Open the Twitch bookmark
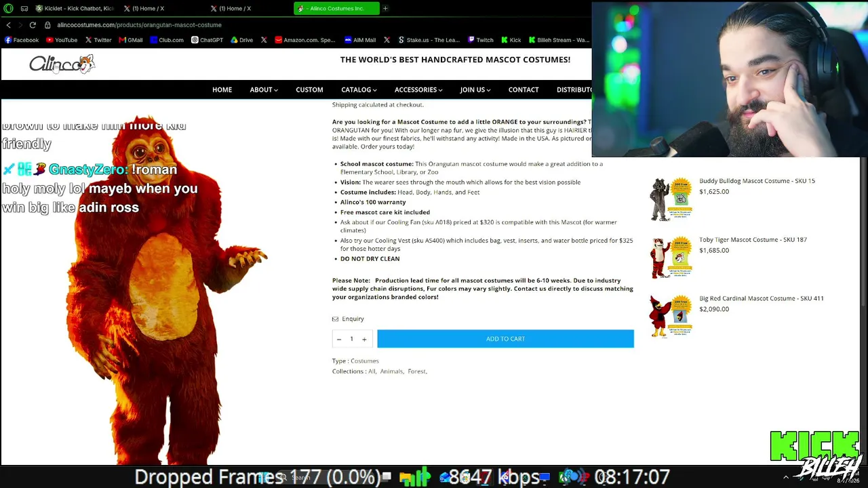868x488 pixels. coord(481,40)
